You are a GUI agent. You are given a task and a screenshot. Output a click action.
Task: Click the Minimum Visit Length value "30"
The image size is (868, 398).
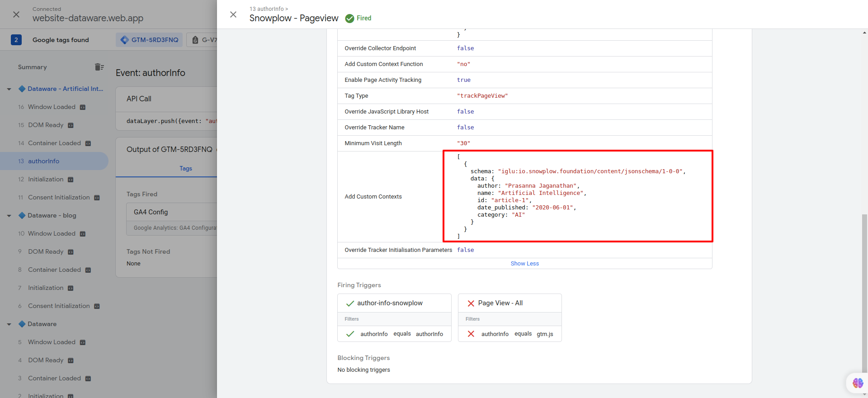(x=463, y=143)
